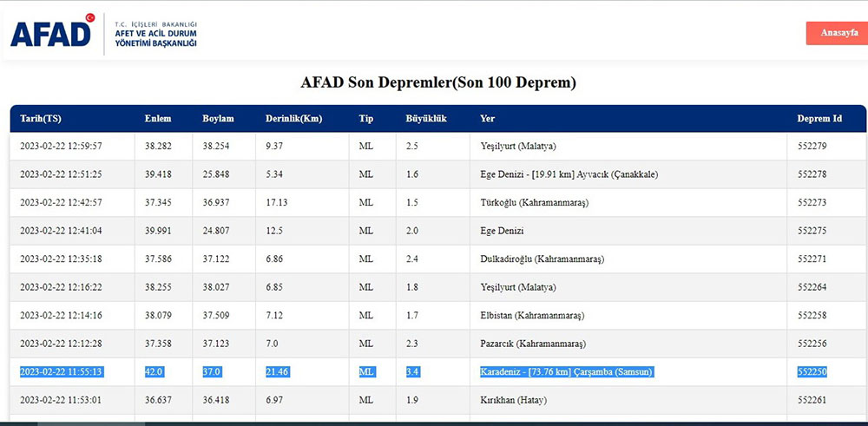Click the Tip column header
The image size is (868, 426).
pyautogui.click(x=365, y=118)
